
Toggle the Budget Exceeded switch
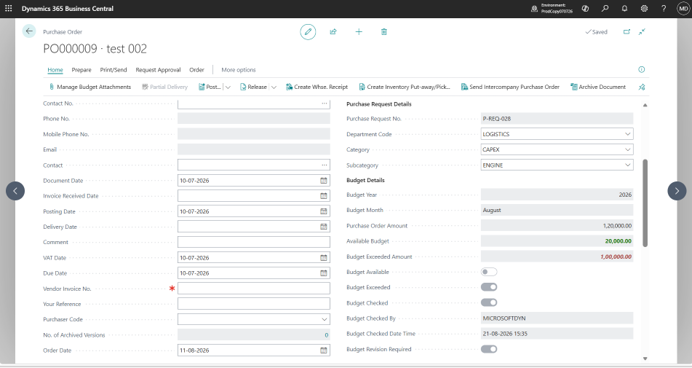point(489,287)
